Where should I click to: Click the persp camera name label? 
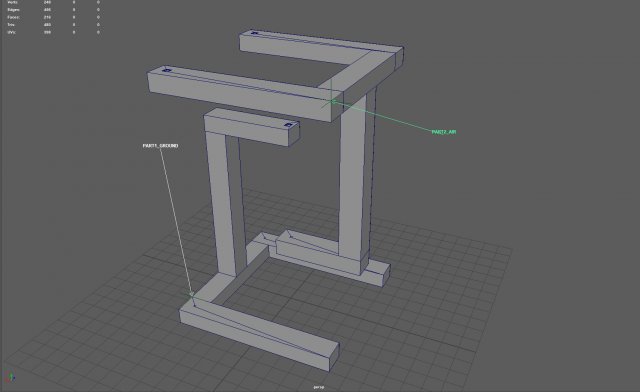point(319,387)
